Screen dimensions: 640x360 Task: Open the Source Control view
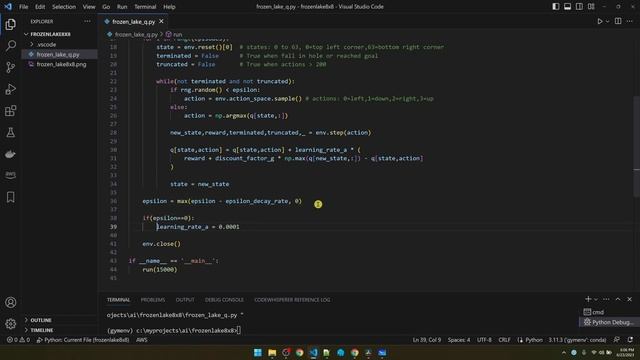click(x=11, y=67)
